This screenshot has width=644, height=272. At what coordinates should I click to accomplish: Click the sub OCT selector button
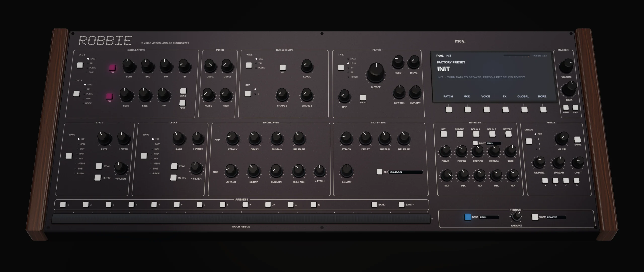(248, 93)
